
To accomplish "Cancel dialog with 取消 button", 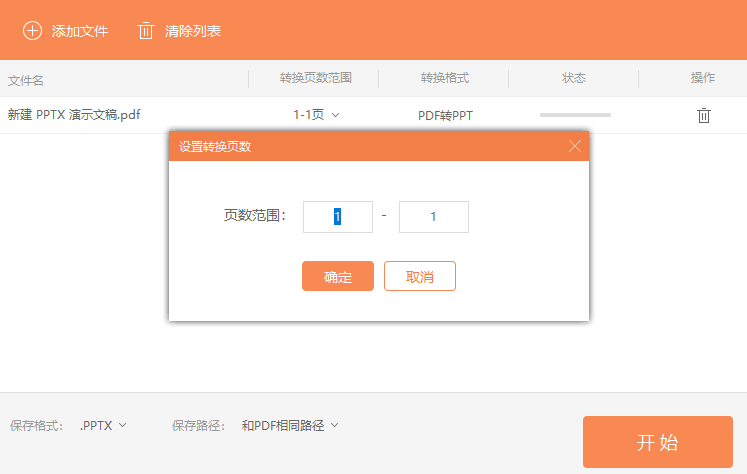I will coord(420,276).
